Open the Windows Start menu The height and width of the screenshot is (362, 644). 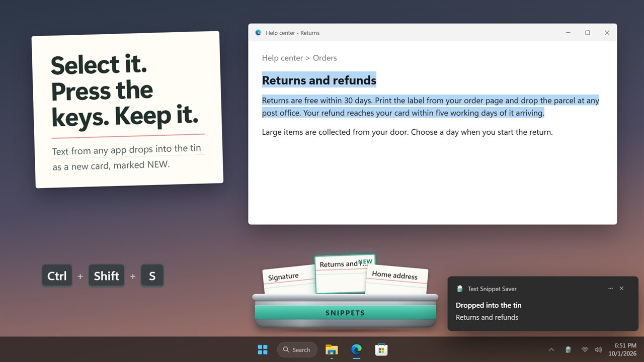(x=263, y=349)
